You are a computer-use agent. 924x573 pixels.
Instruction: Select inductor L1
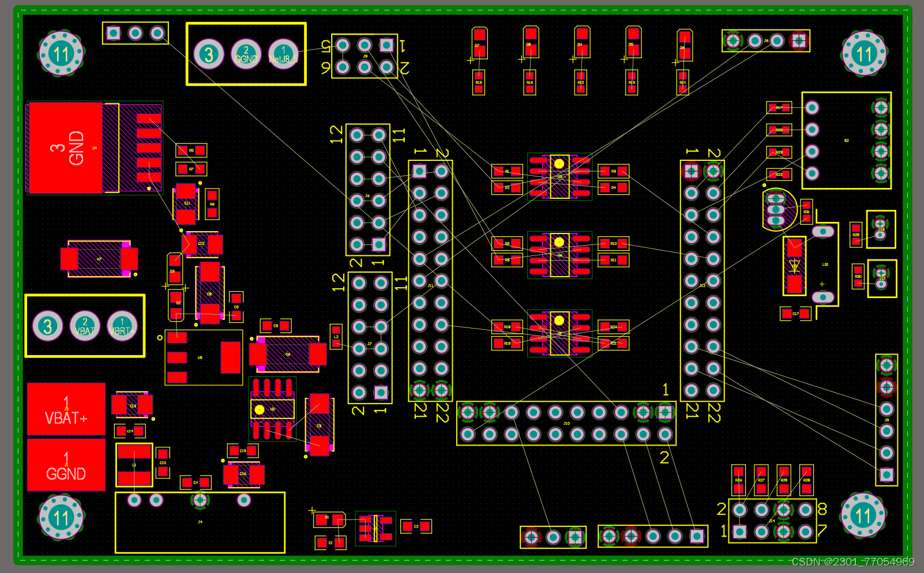[134, 465]
